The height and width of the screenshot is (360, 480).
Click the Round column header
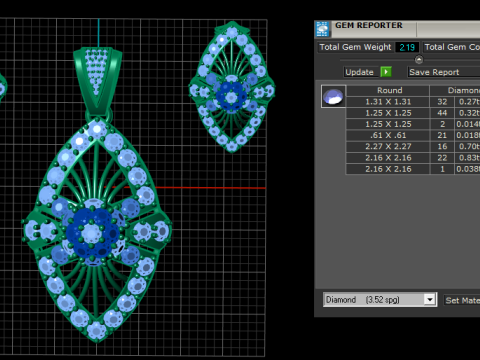pos(389,90)
